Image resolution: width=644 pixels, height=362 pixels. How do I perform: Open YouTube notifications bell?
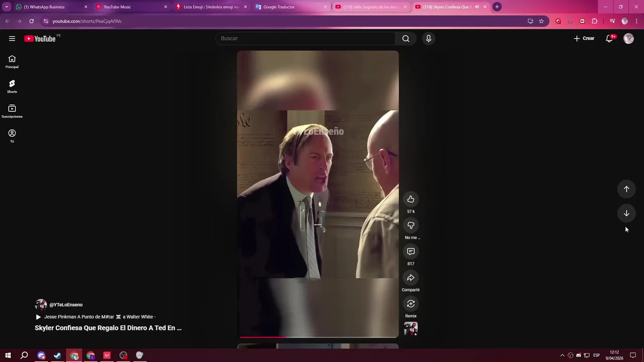click(609, 39)
